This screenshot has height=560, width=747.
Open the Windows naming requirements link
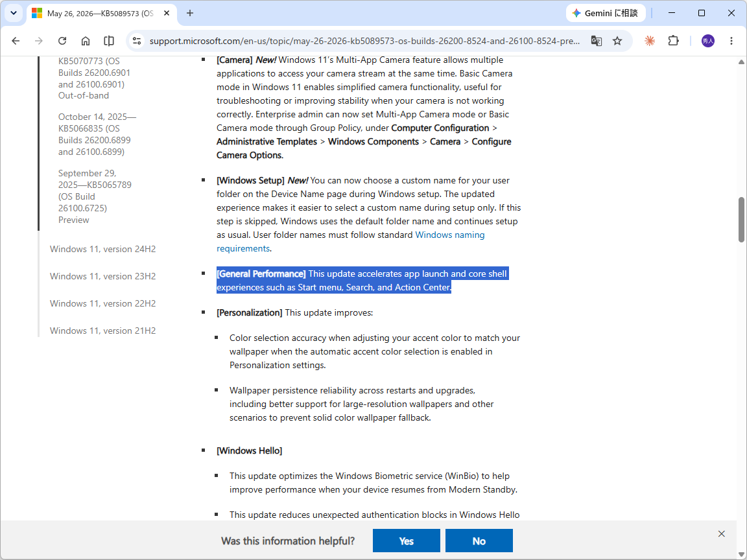[351, 241]
